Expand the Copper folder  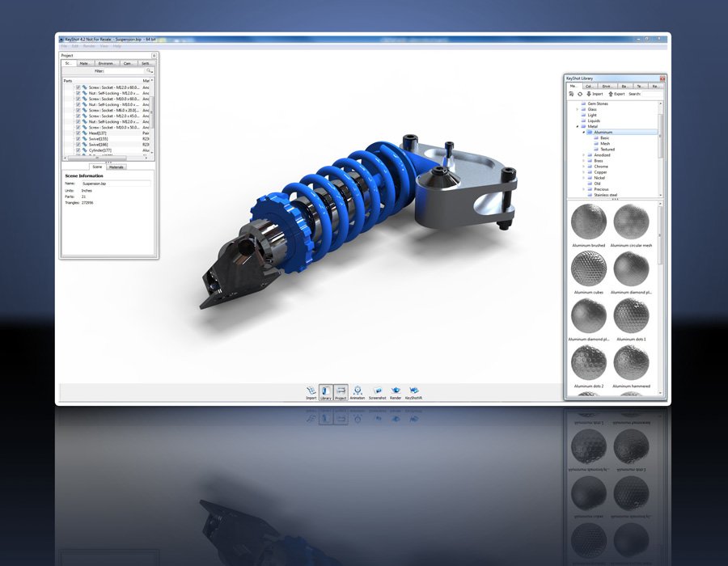coord(583,172)
